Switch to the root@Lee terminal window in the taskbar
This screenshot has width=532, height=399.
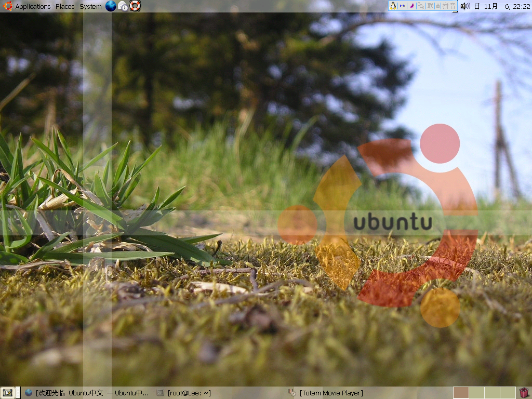click(x=184, y=393)
